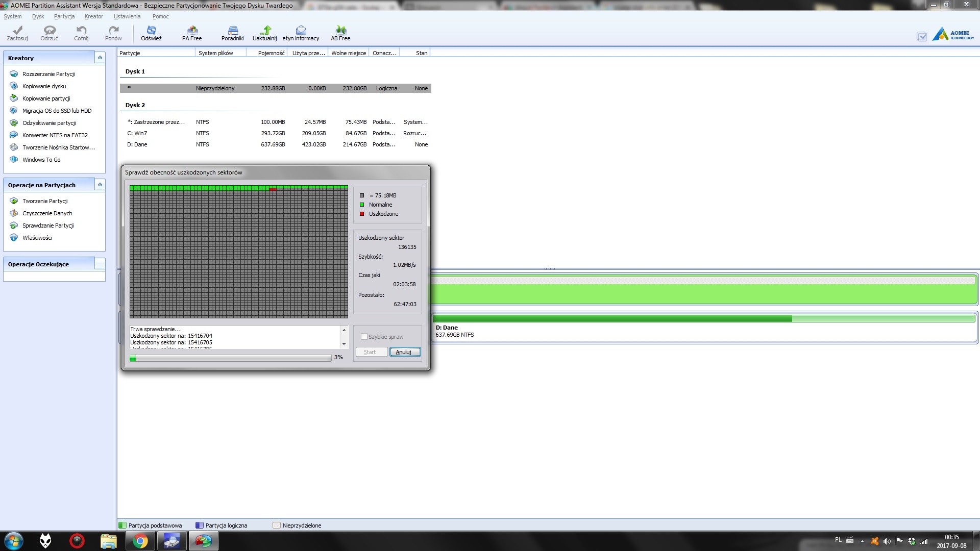Click the AOMEI Technology logo
This screenshot has height=551, width=980.
click(953, 34)
